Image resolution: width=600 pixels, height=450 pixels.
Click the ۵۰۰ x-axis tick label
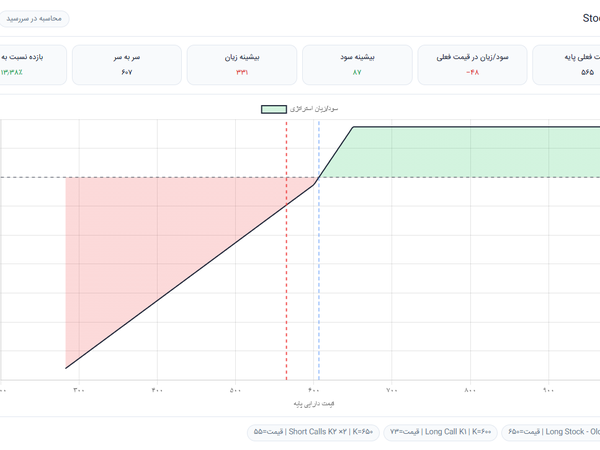click(235, 390)
